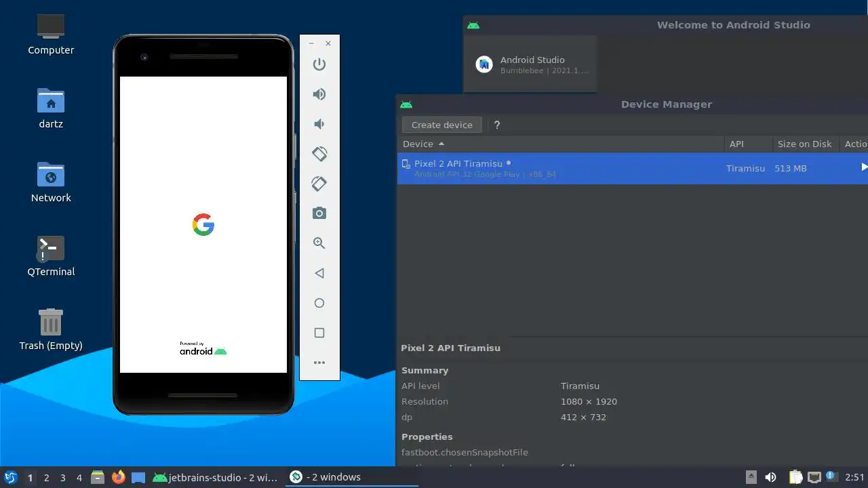The height and width of the screenshot is (488, 868).
Task: Switch to virtual desktop 2
Action: 47,477
